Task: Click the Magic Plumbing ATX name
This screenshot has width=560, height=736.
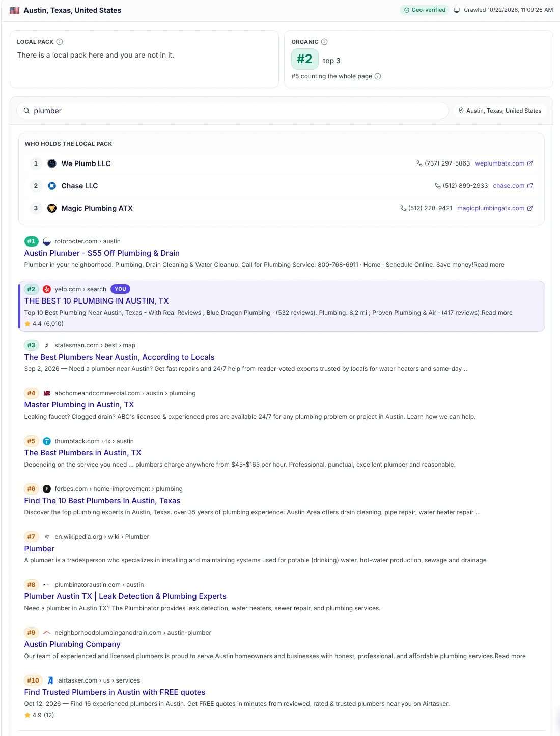Action: pyautogui.click(x=97, y=208)
